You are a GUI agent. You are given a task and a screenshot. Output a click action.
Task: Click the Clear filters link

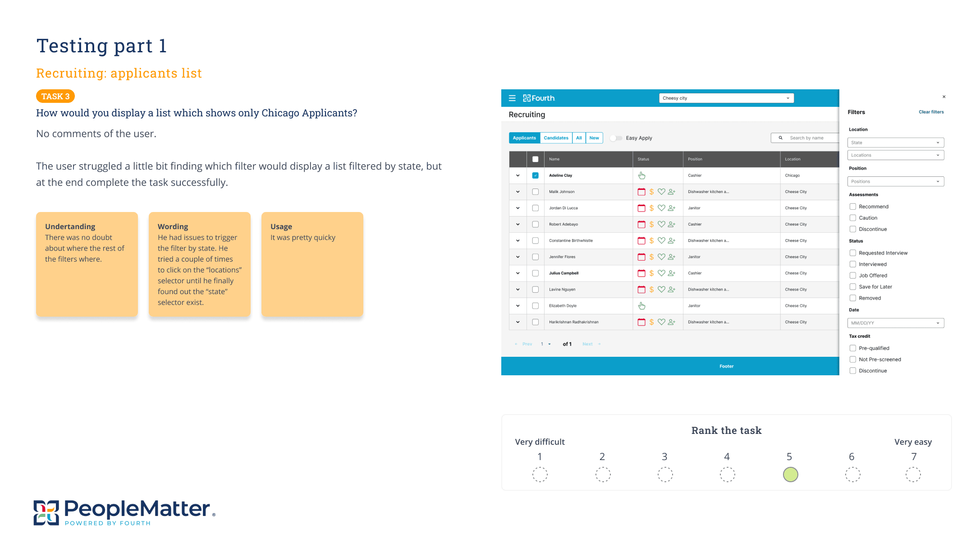coord(931,112)
